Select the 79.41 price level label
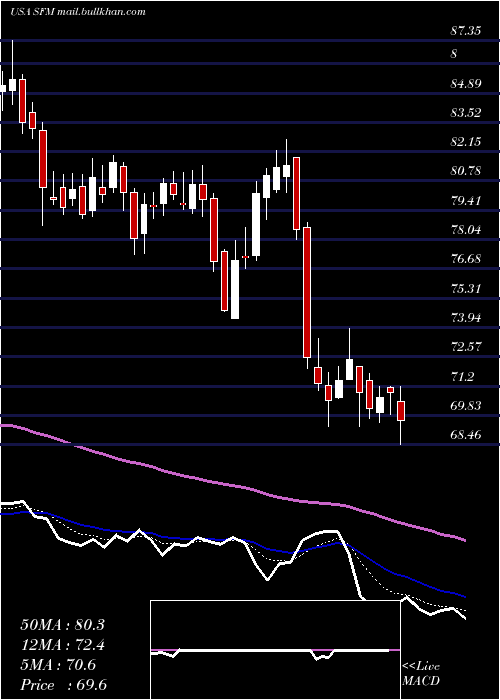The image size is (500, 700). [x=466, y=200]
